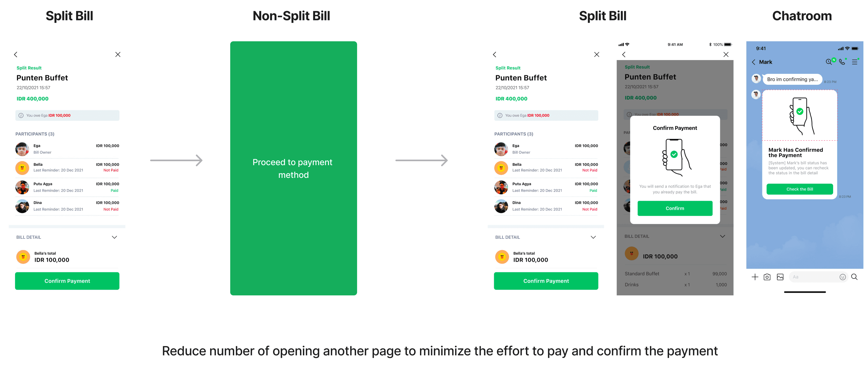Go back using arrow next to Mark
868x365 pixels.
pyautogui.click(x=754, y=62)
